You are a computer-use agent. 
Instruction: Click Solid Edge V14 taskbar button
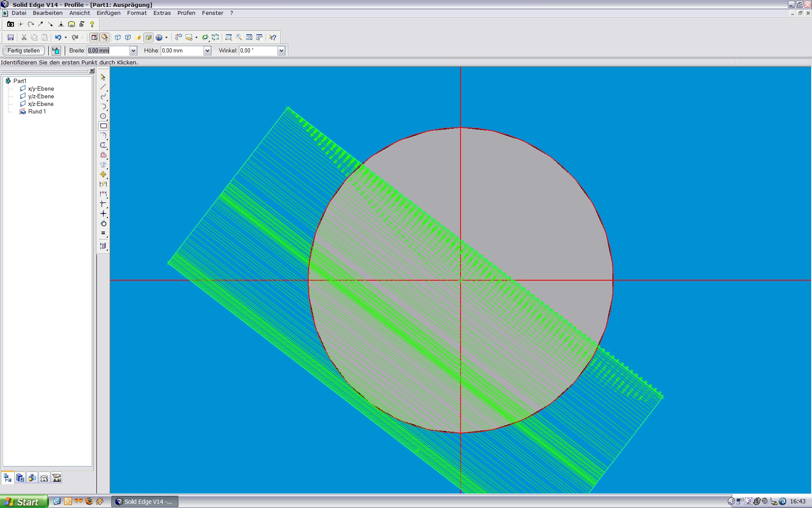click(x=145, y=502)
